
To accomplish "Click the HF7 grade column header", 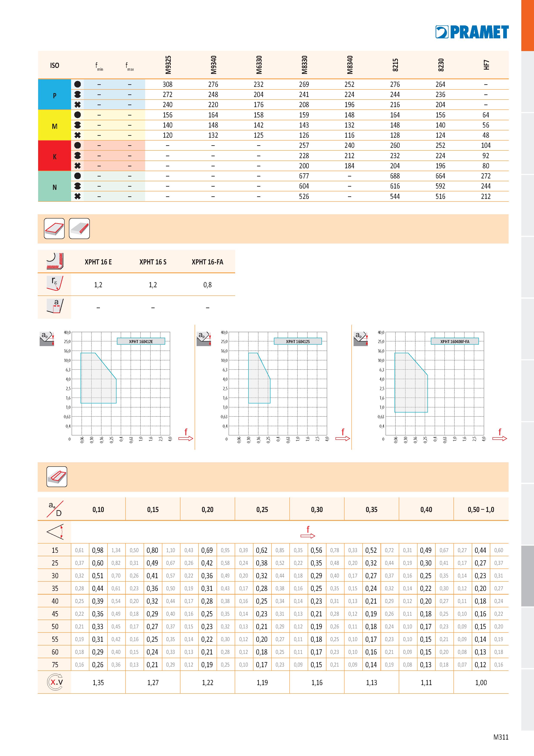I will pyautogui.click(x=486, y=65).
